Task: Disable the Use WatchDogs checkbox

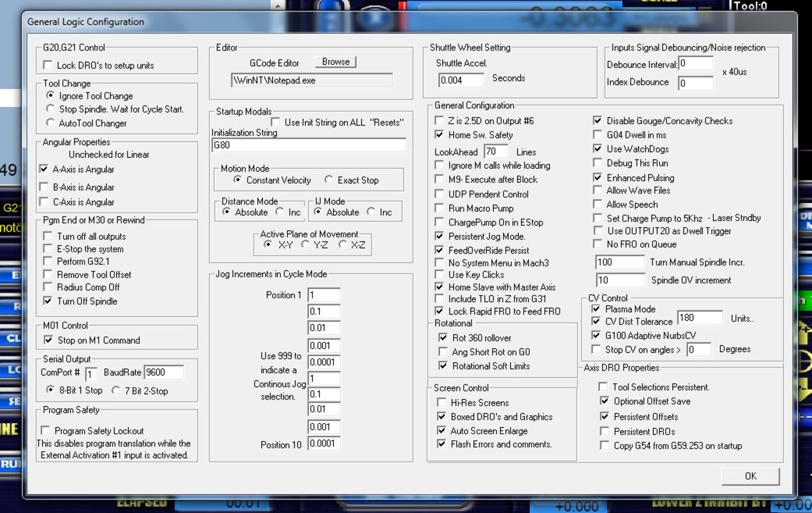Action: pos(597,149)
